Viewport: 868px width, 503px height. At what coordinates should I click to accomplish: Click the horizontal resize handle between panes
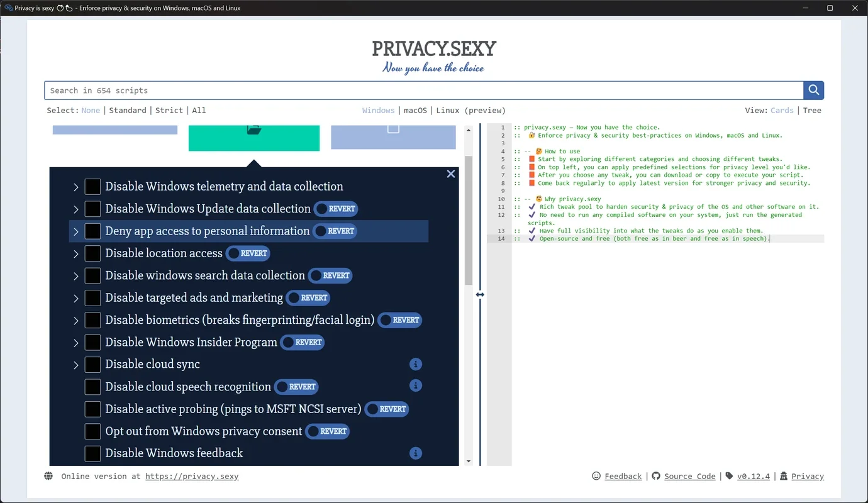[480, 294]
